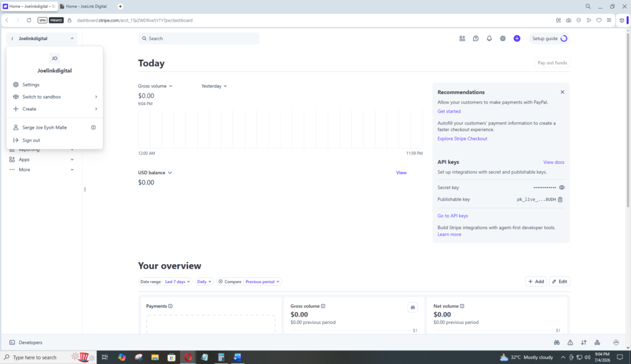
Task: Click the blue plus create button
Action: [x=517, y=39]
